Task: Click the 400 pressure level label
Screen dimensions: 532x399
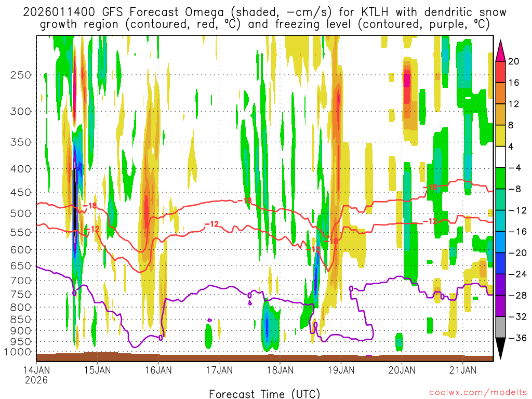Action: [21, 169]
